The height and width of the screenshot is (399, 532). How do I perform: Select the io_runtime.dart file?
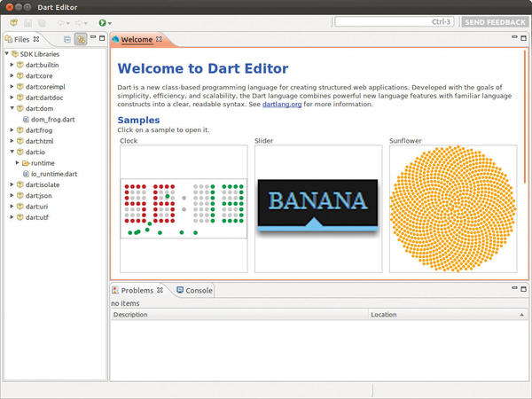pos(54,174)
